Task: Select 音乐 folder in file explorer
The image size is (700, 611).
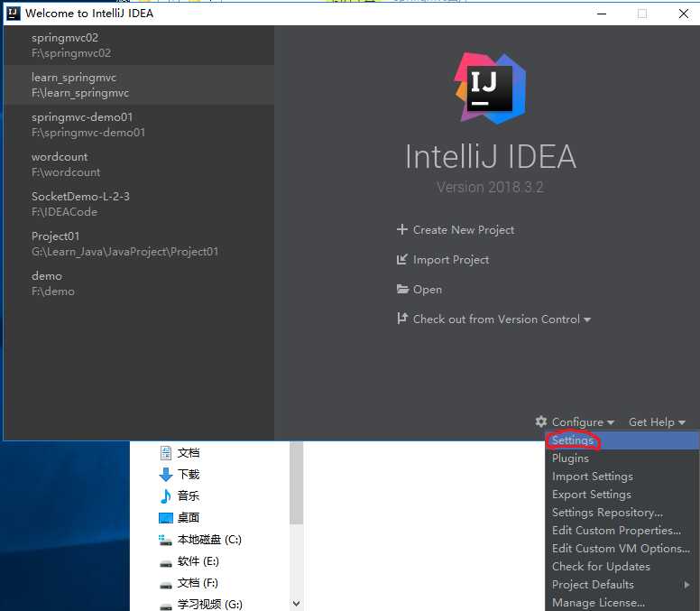Action: pos(189,495)
